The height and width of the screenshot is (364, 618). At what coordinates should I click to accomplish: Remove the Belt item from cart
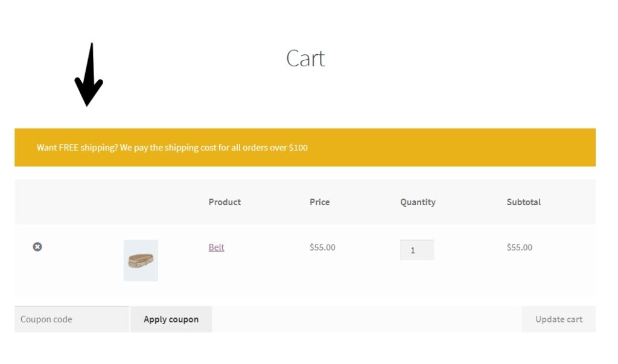pyautogui.click(x=37, y=247)
